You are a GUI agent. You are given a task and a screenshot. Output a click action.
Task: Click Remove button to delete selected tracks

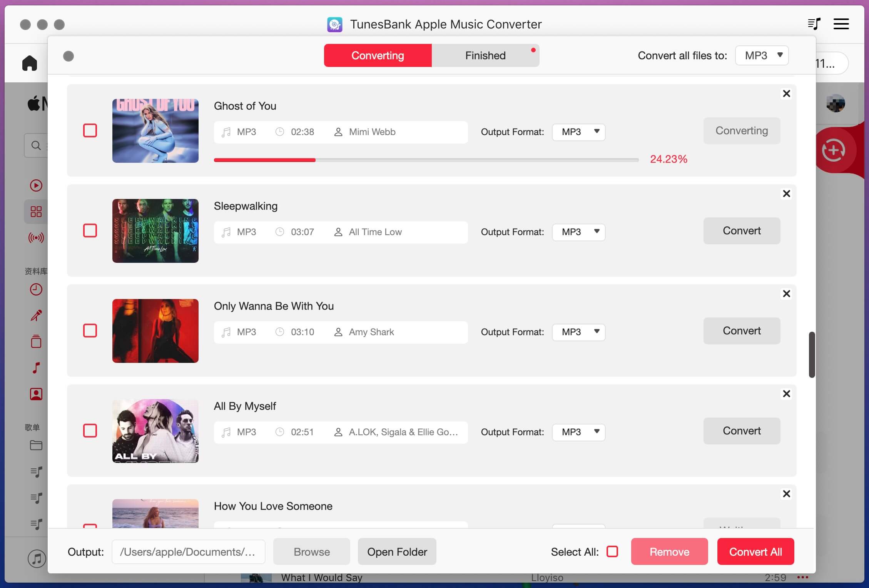(x=670, y=551)
